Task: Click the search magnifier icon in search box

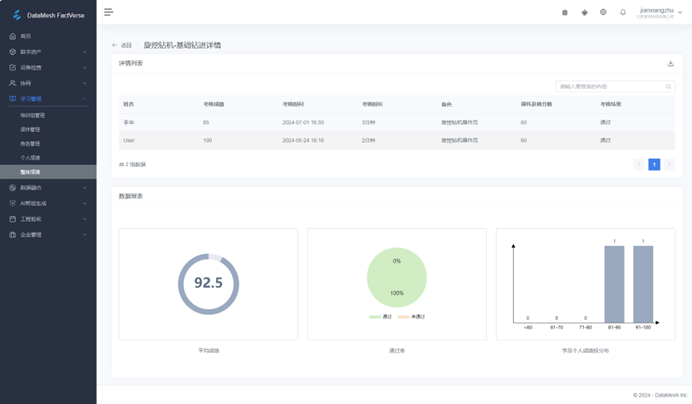Action: coord(668,87)
